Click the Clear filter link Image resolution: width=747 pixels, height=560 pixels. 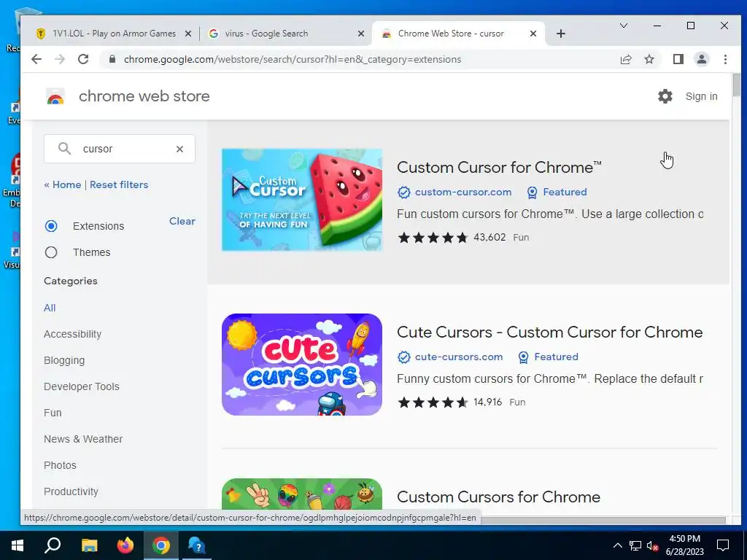[182, 221]
